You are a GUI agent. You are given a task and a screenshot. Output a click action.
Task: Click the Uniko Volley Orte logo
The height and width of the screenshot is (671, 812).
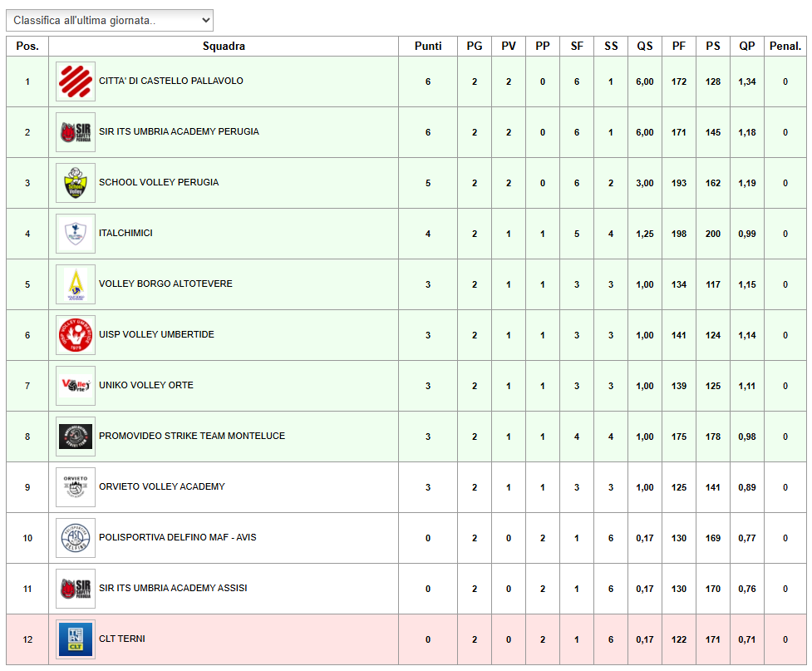[x=76, y=386]
